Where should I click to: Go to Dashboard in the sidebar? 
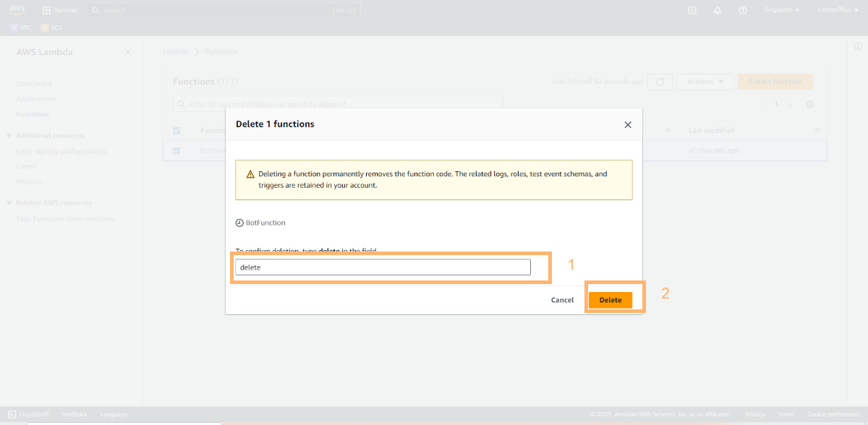coord(33,84)
